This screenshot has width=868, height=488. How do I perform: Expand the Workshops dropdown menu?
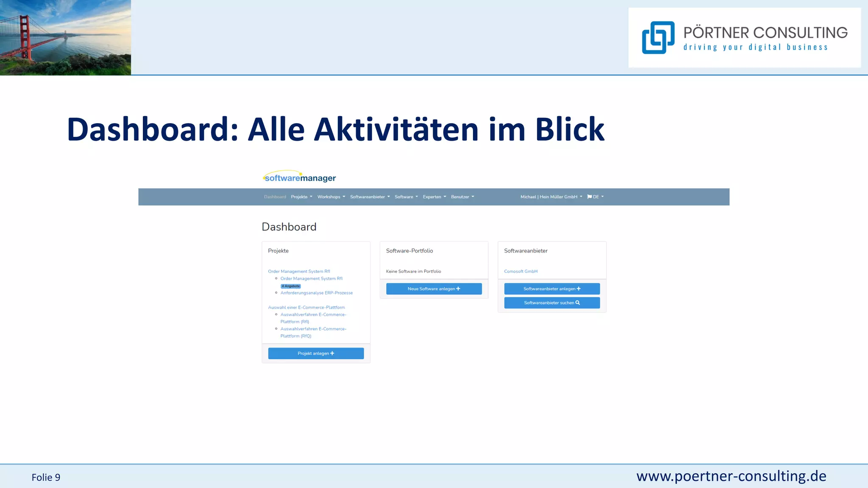331,197
